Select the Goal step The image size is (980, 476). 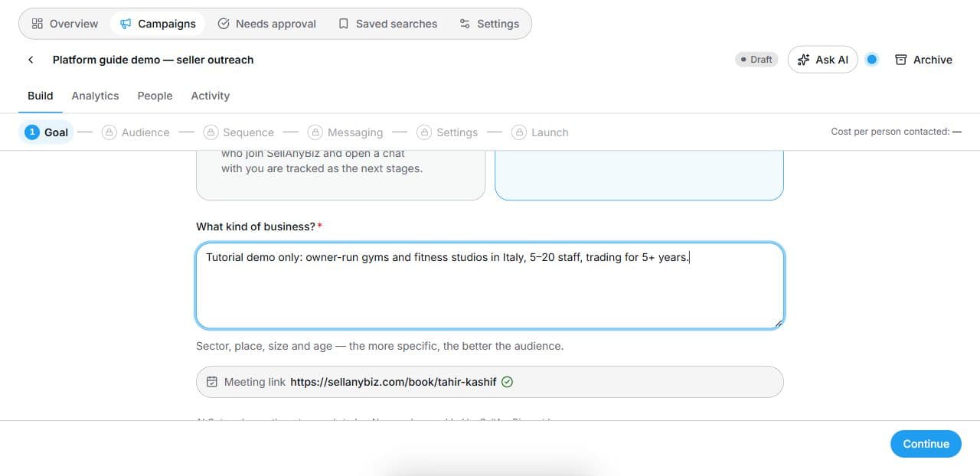[x=47, y=132]
